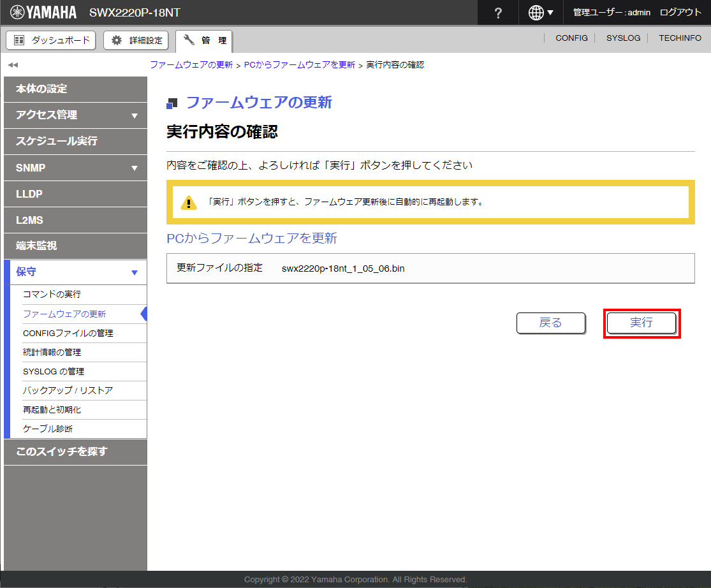
Task: Switch to the 詳細設定 tab
Action: click(x=137, y=40)
